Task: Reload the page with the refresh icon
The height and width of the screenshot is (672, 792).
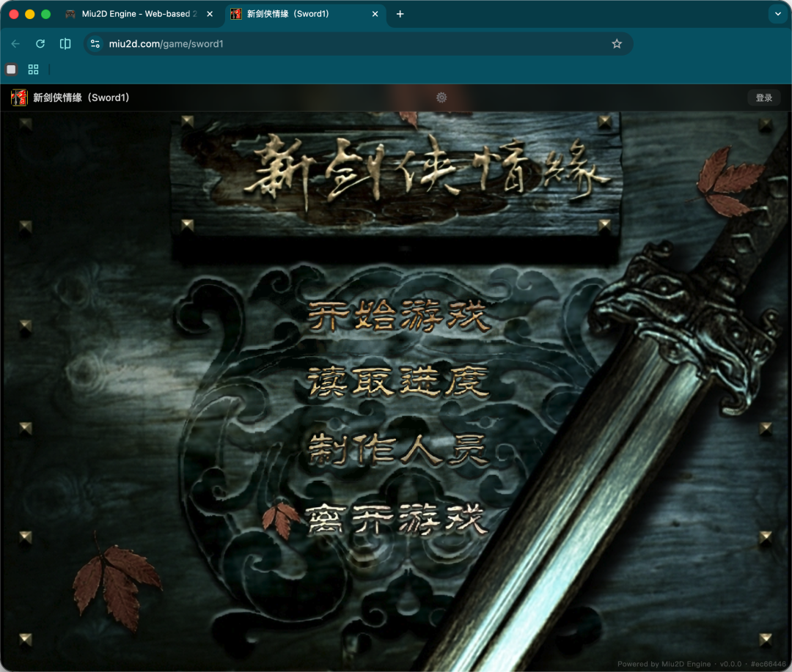Action: point(40,43)
